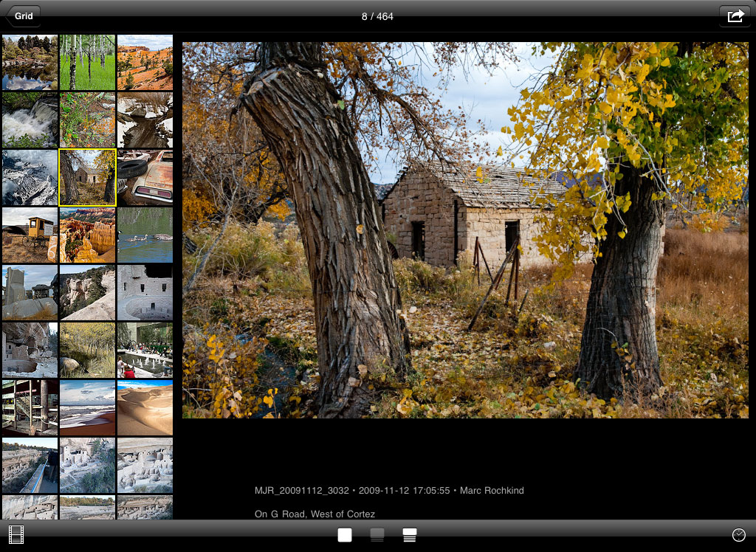Toggle the filmstrip thumbnail panel
Viewport: 756px width, 552px height.
(x=16, y=534)
